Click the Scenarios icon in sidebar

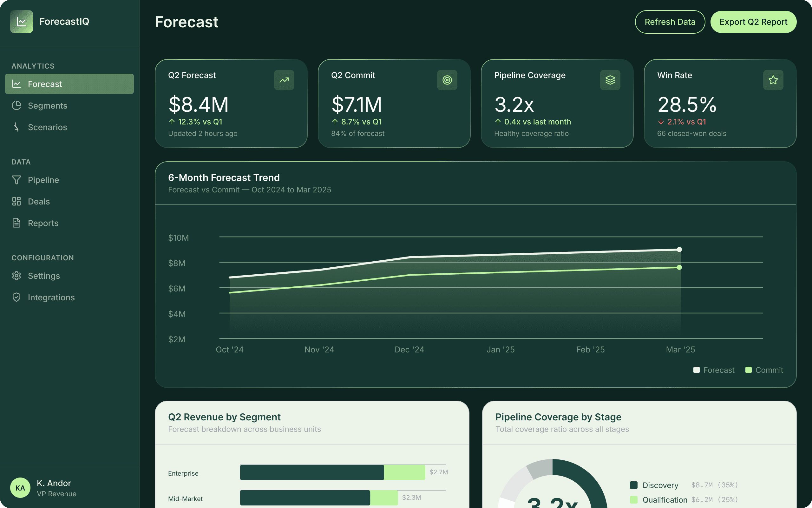point(16,127)
